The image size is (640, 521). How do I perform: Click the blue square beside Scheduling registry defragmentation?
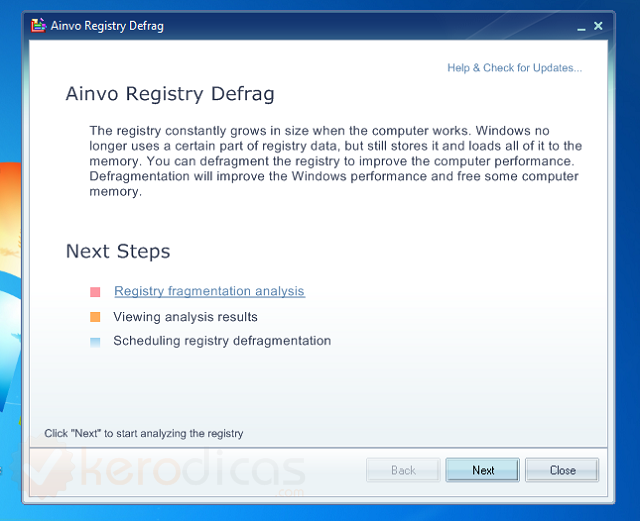click(95, 342)
